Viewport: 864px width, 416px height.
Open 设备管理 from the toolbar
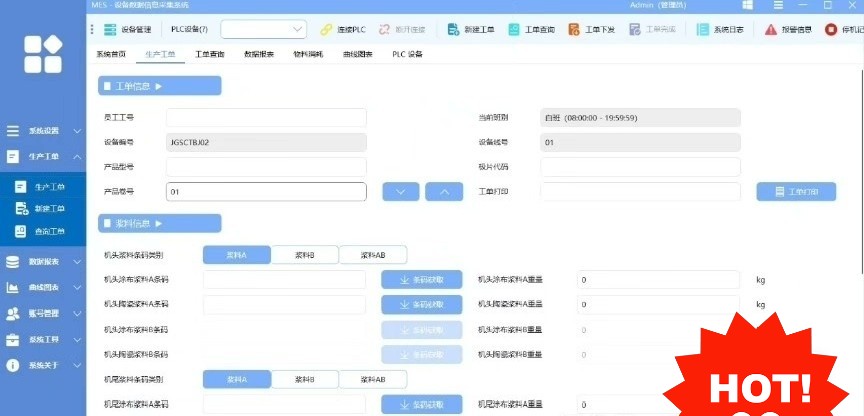click(x=127, y=29)
